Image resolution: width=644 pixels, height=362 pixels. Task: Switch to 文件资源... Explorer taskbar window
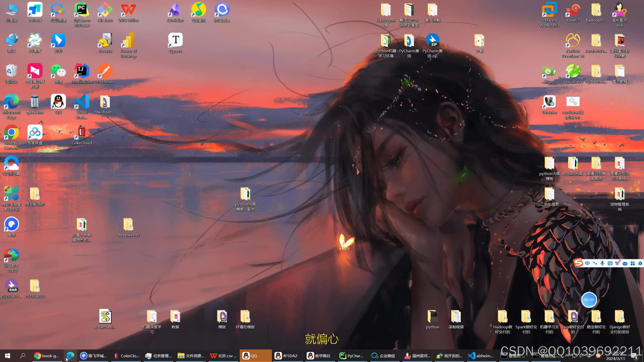pyautogui.click(x=191, y=356)
